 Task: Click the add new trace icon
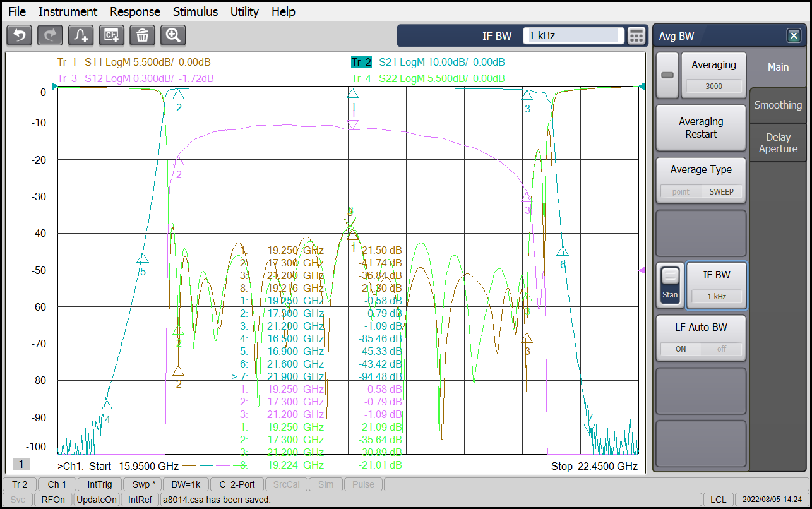[81, 35]
